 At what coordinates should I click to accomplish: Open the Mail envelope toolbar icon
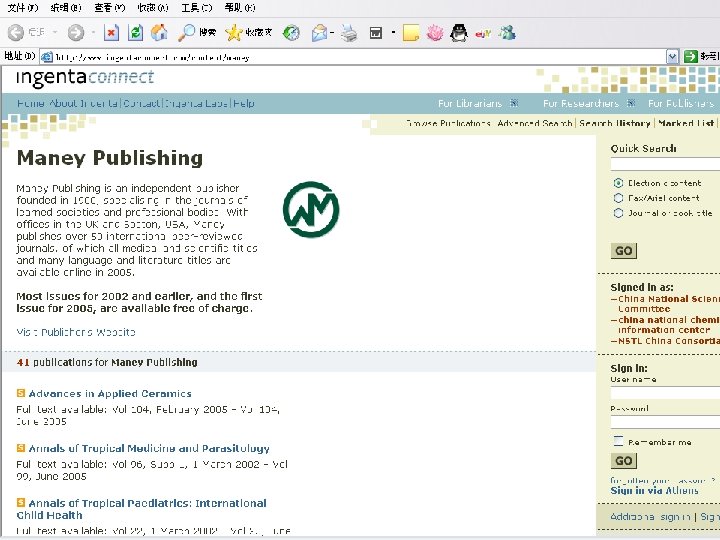click(319, 33)
